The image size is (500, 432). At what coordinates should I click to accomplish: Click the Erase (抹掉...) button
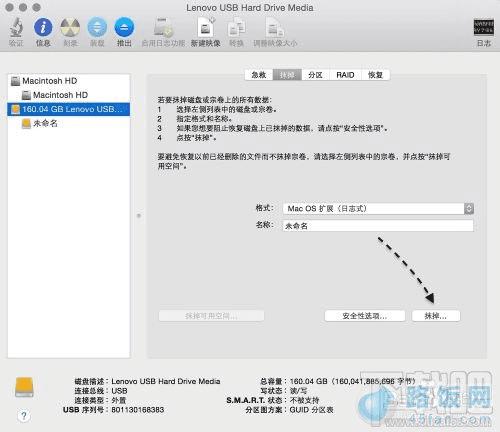tap(436, 316)
